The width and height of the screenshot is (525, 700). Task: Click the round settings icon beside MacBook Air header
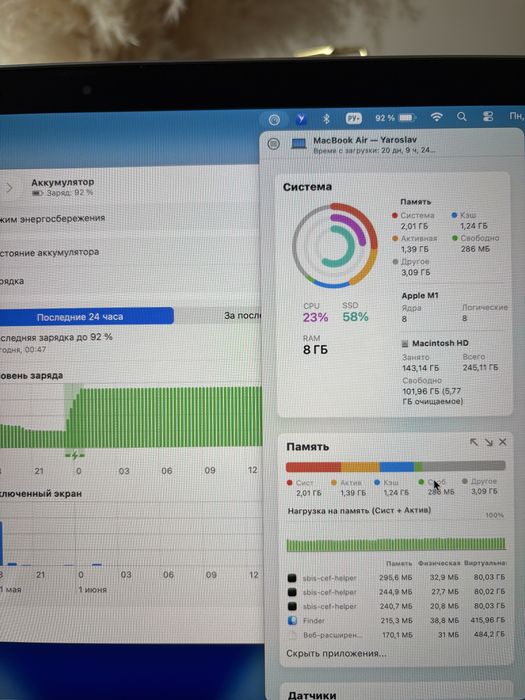(x=274, y=144)
